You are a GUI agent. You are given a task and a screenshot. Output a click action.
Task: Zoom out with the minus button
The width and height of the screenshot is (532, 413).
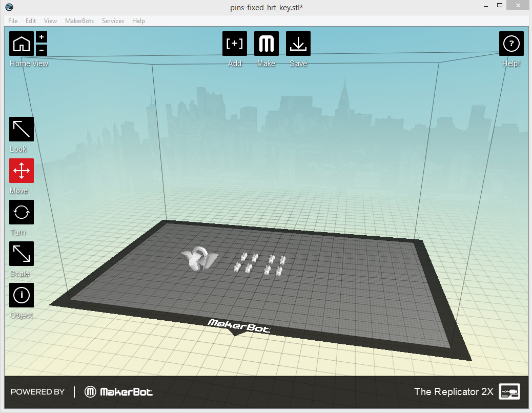[x=42, y=50]
